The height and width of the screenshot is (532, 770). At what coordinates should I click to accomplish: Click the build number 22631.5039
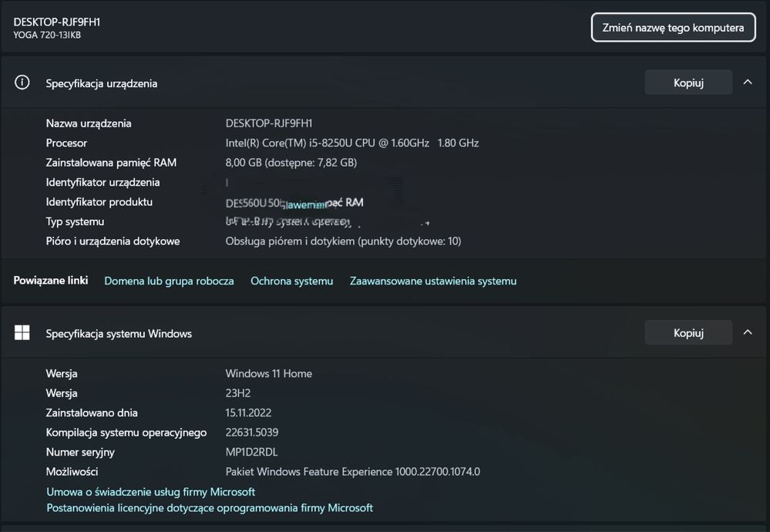252,433
